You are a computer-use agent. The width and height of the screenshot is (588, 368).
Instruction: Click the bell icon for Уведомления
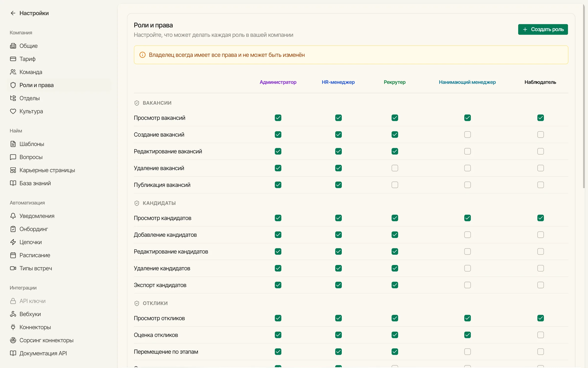[x=13, y=216]
